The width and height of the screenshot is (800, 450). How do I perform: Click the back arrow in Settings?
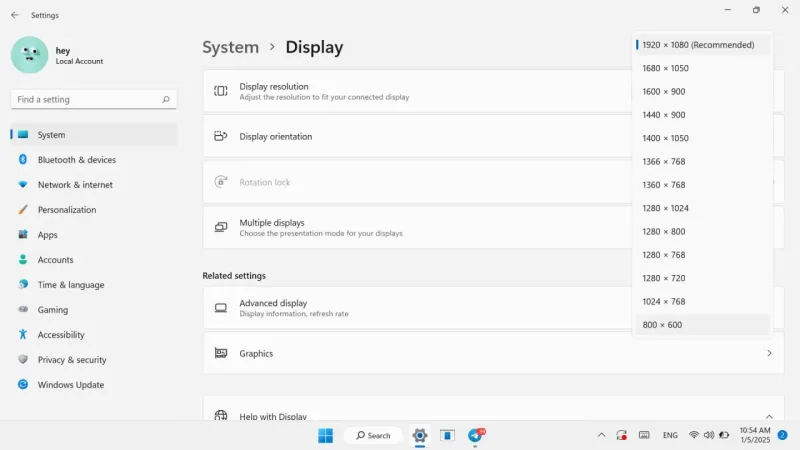(x=15, y=15)
